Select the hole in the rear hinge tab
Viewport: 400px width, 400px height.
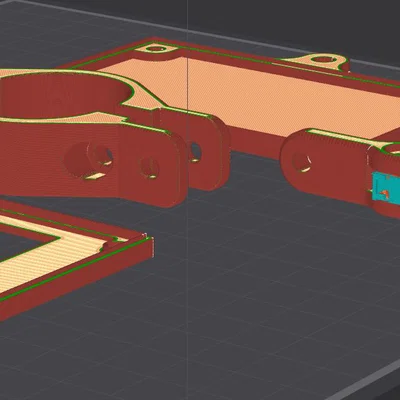[x=195, y=152]
